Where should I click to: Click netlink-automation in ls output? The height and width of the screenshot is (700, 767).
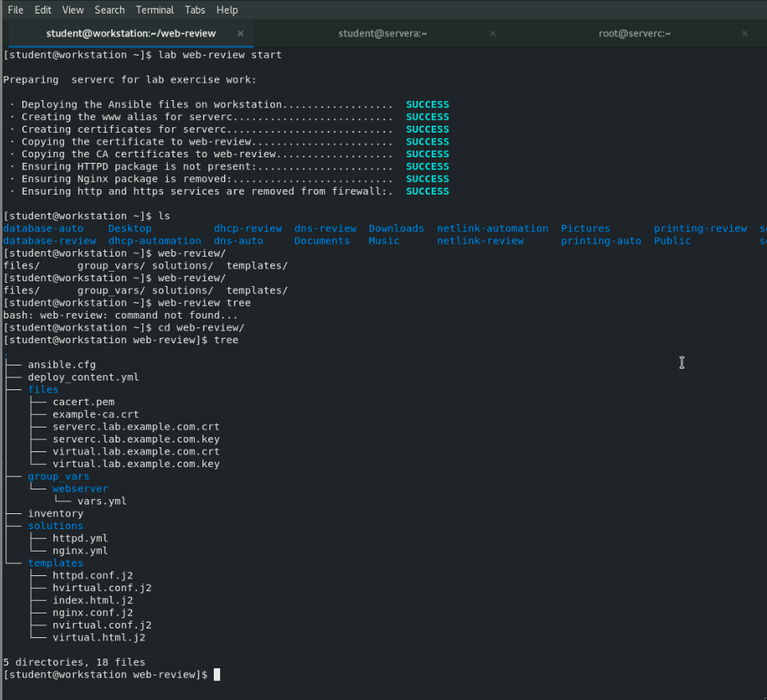pos(493,228)
